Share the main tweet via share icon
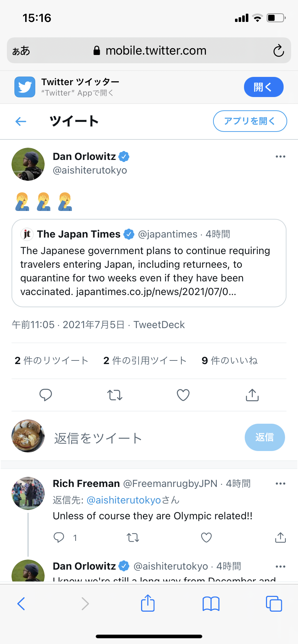Screen dimensions: 298x644 tap(252, 395)
